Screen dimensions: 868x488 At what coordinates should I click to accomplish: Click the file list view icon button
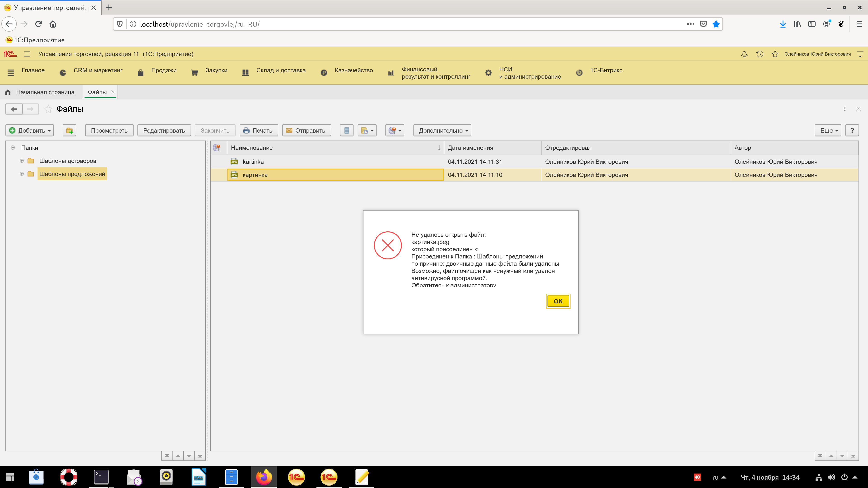pyautogui.click(x=346, y=130)
